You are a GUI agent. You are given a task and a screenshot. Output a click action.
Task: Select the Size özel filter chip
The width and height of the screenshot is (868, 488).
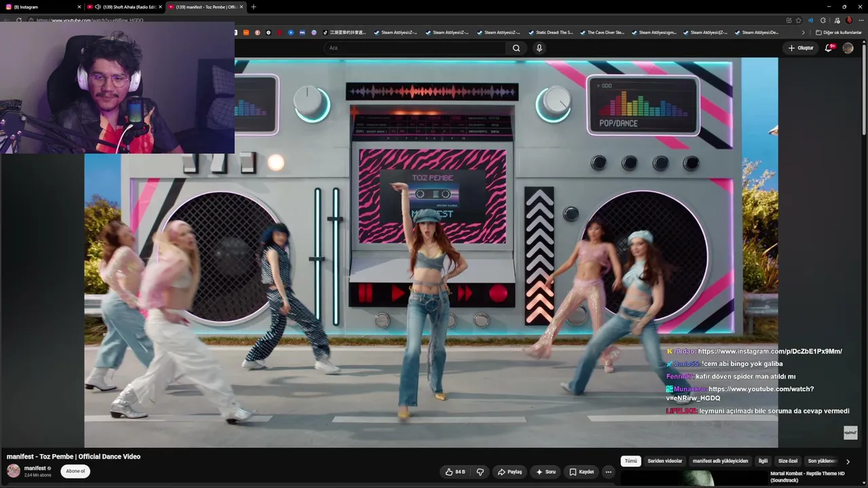coord(788,461)
